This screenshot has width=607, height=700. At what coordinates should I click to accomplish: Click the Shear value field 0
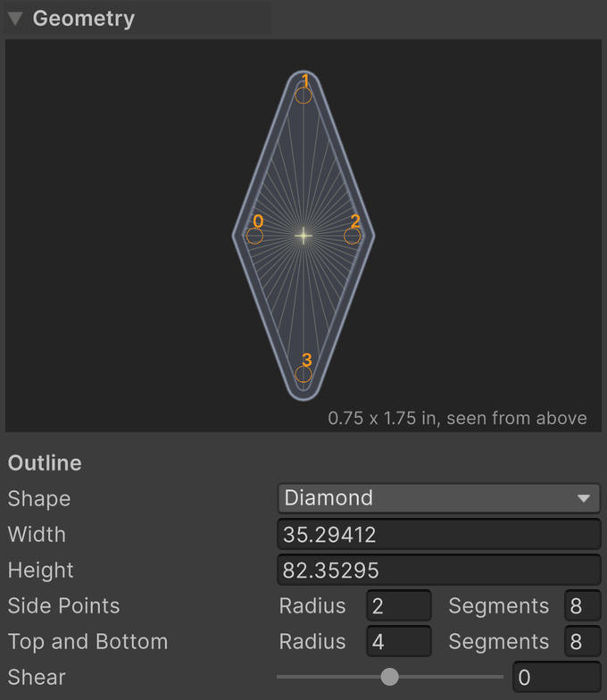point(557,677)
